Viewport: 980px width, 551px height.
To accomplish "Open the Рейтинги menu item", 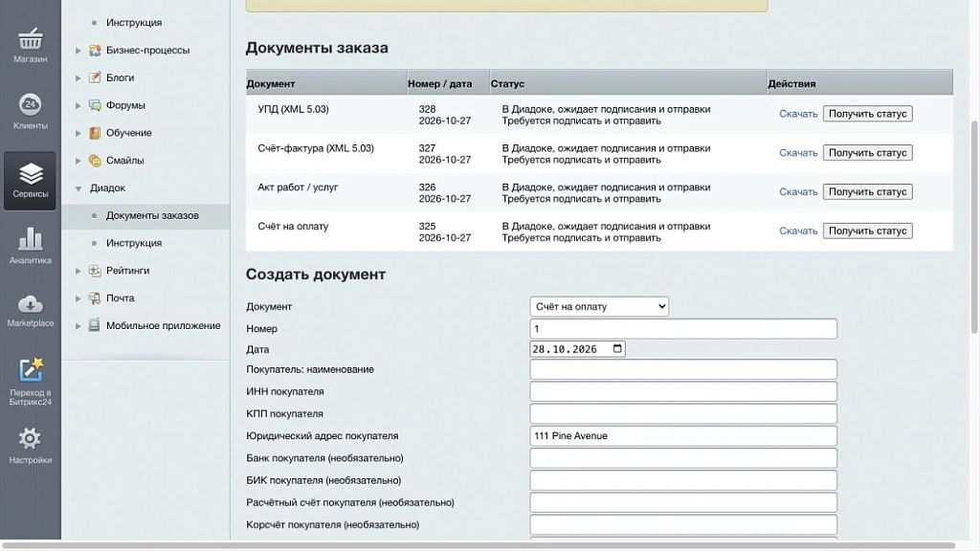I will [127, 271].
